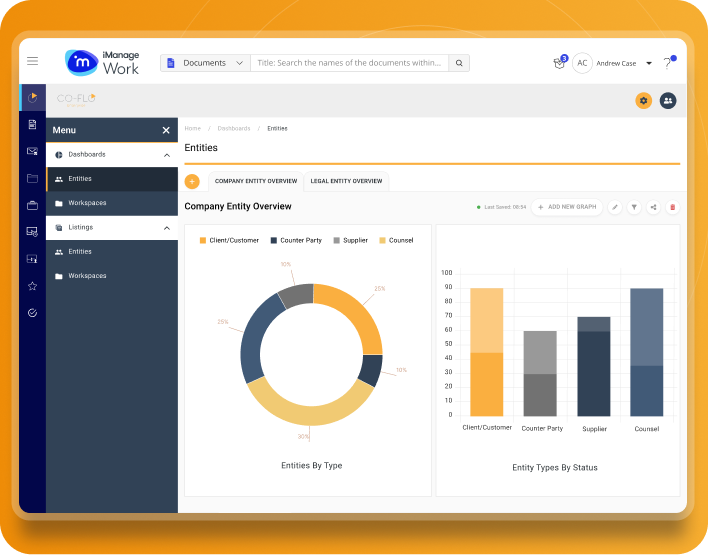
Task: Open the filter funnel icon
Action: [x=634, y=207]
